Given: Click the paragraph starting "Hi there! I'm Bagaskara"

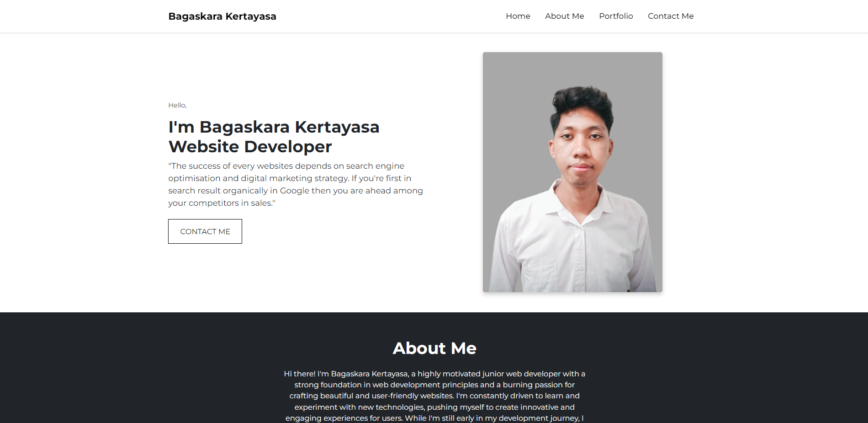Looking at the screenshot, I should (x=434, y=396).
